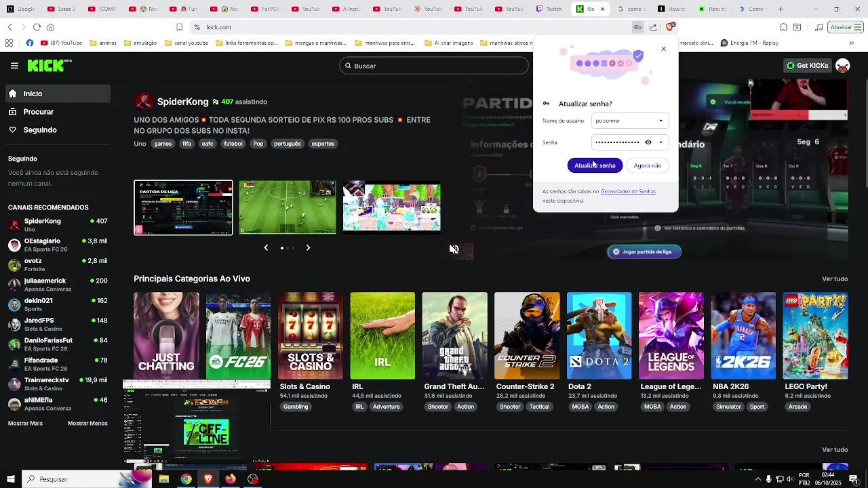Click the Slots & Casino title
The height and width of the screenshot is (488, 868).
[x=305, y=386]
